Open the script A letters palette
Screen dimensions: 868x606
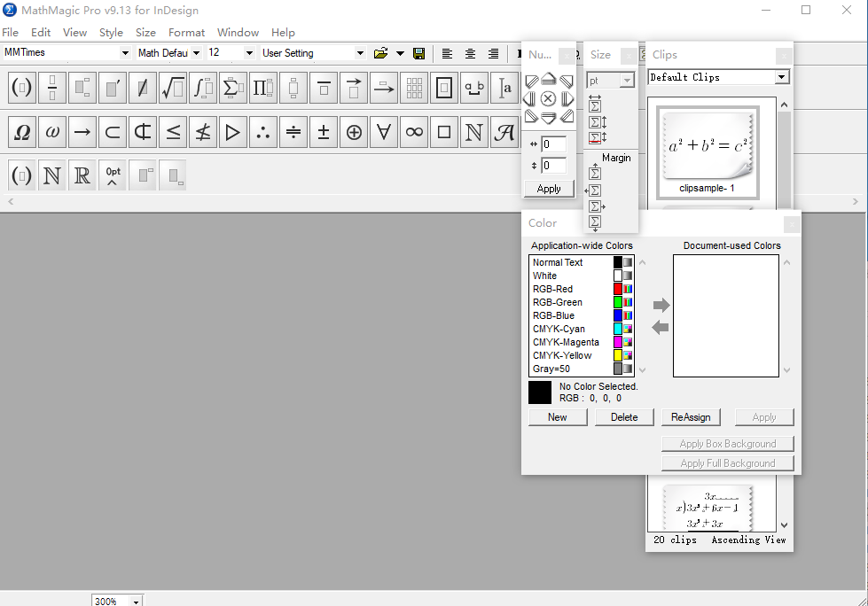point(504,132)
